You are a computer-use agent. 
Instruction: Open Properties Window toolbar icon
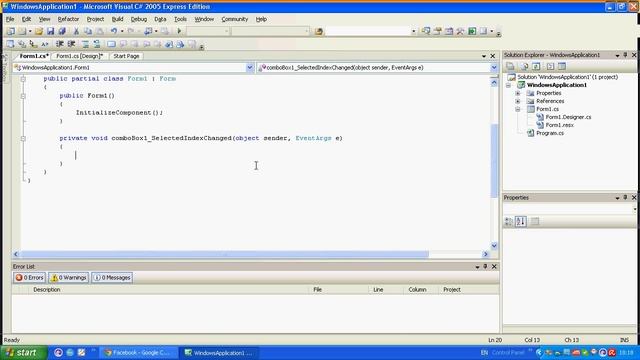tap(437, 31)
